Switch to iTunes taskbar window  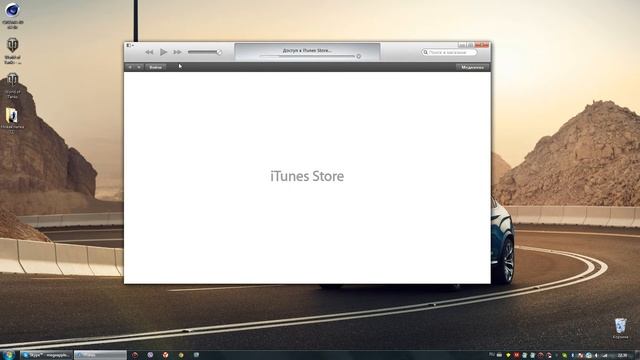click(100, 355)
